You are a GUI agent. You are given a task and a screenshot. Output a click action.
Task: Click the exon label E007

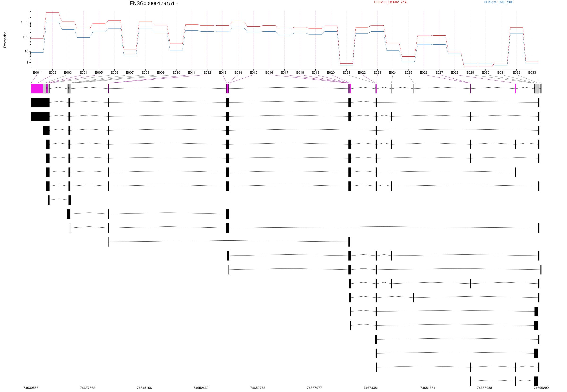coord(130,73)
